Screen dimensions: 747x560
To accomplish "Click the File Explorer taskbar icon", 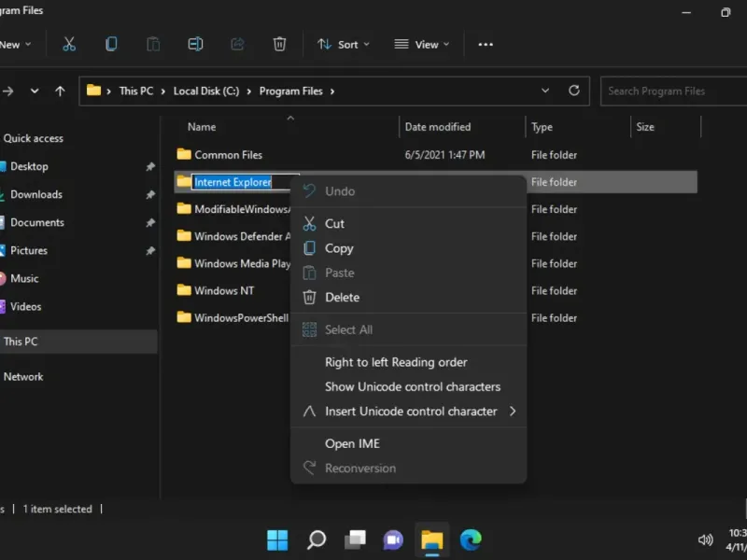I will click(432, 540).
